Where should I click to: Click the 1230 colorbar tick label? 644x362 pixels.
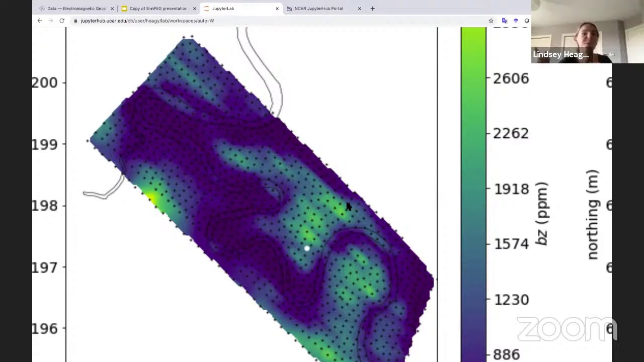511,300
